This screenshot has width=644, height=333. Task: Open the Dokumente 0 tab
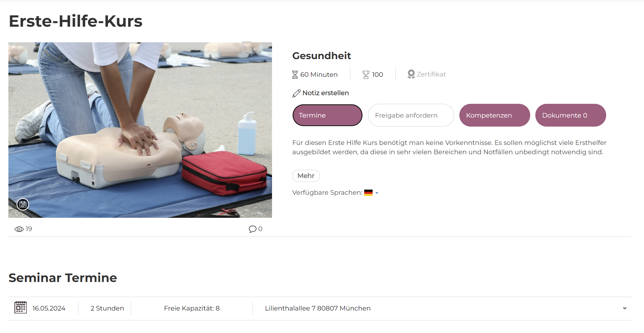tap(570, 115)
